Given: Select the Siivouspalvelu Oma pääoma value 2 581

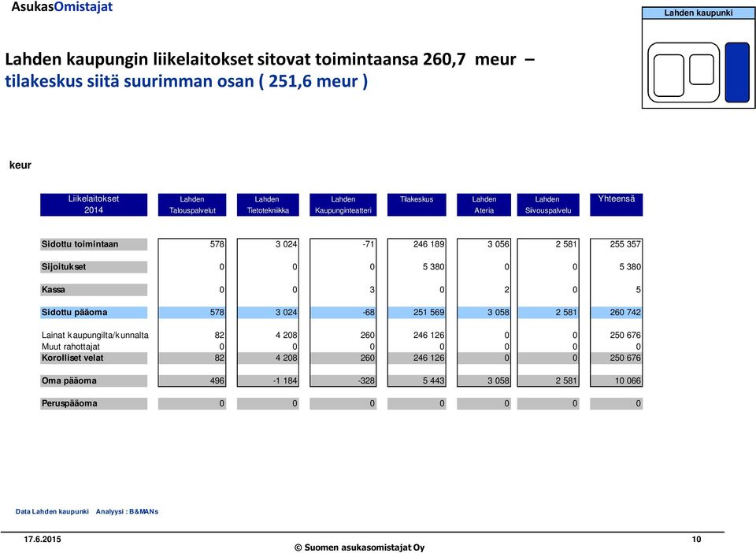Looking at the screenshot, I should click(x=566, y=381).
